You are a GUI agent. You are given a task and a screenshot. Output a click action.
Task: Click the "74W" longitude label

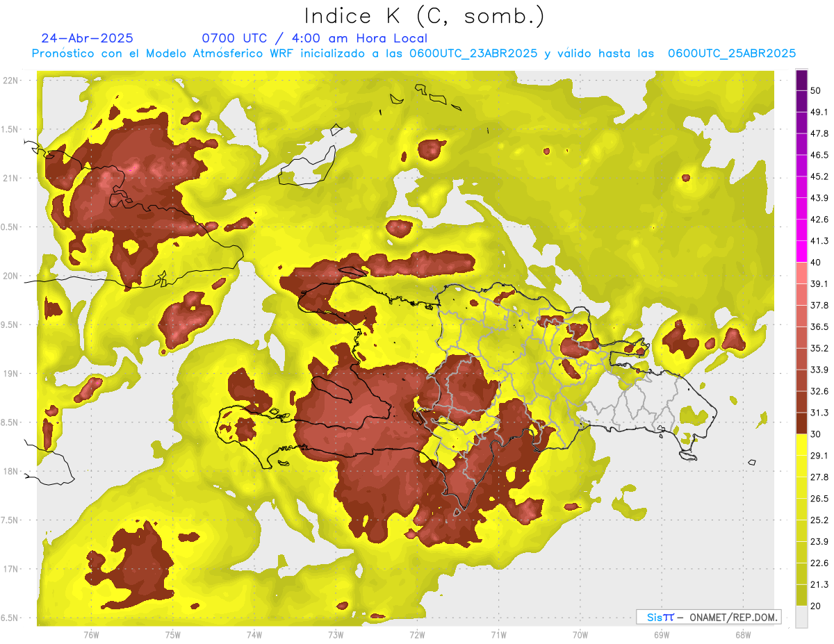click(254, 635)
